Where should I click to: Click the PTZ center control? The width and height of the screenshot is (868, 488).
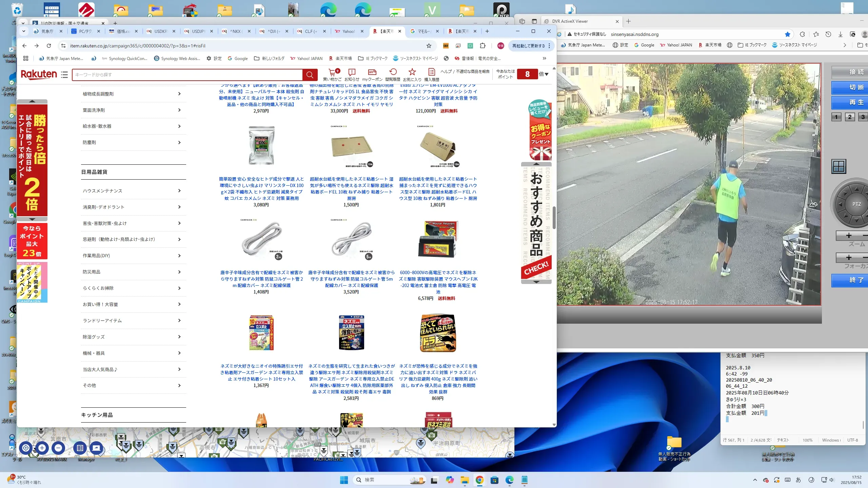[856, 204]
